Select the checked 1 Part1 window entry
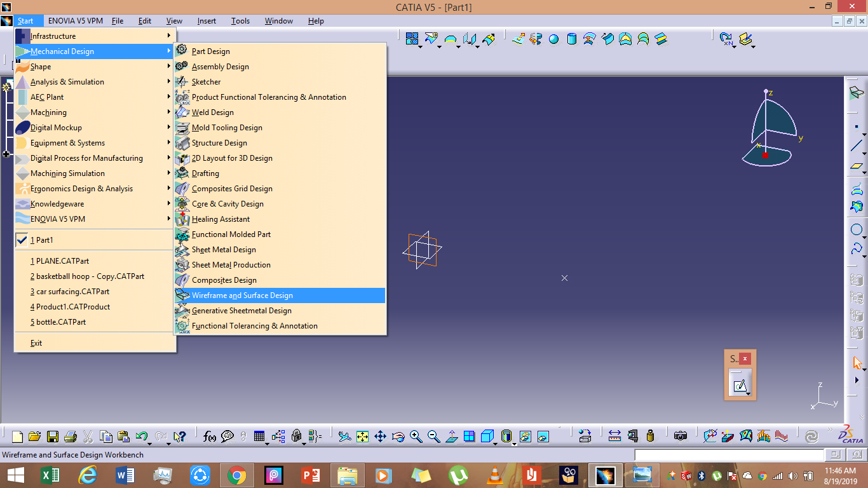Screen dimensions: 868x488 (x=95, y=240)
